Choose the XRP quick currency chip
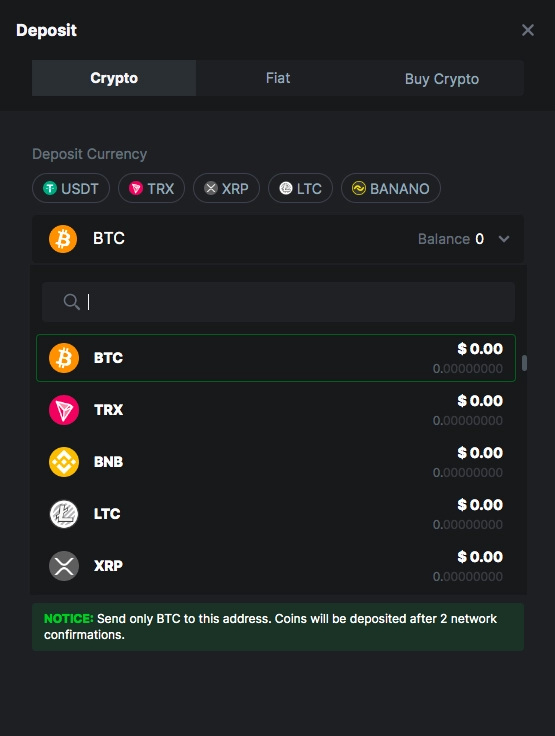This screenshot has width=555, height=736. tap(226, 188)
